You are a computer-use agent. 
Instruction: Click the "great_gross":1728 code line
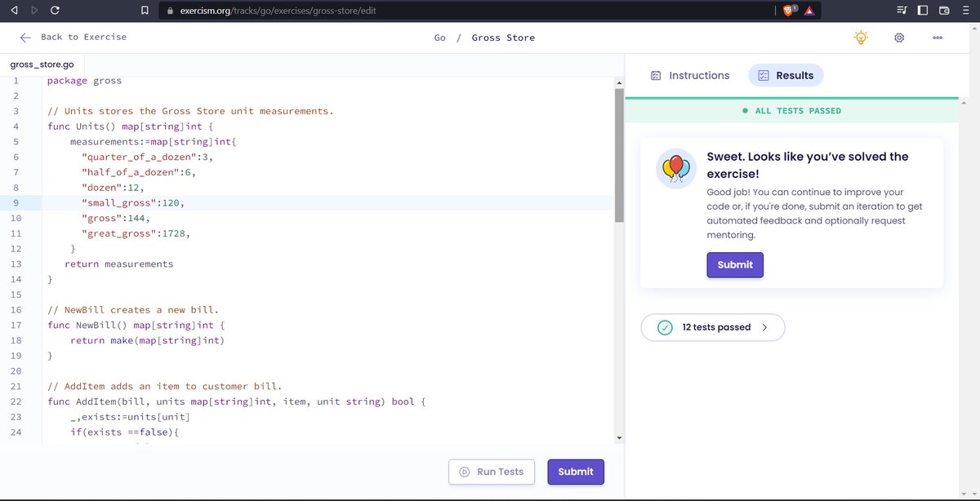pyautogui.click(x=136, y=233)
